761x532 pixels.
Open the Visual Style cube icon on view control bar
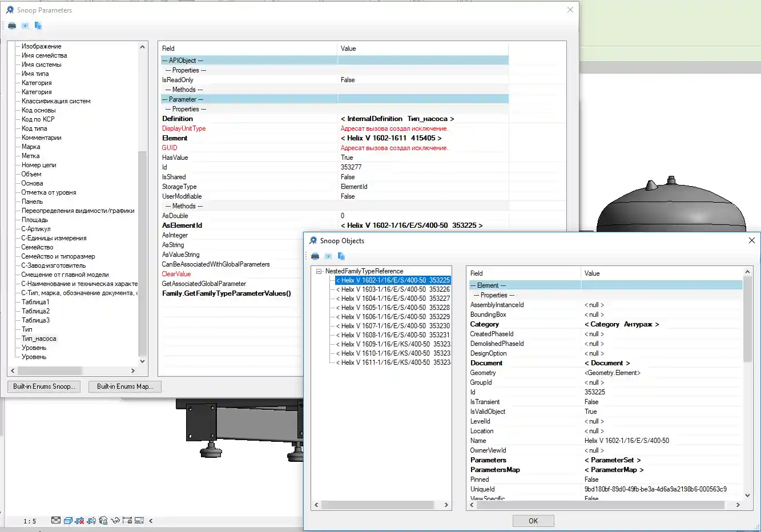pos(68,520)
